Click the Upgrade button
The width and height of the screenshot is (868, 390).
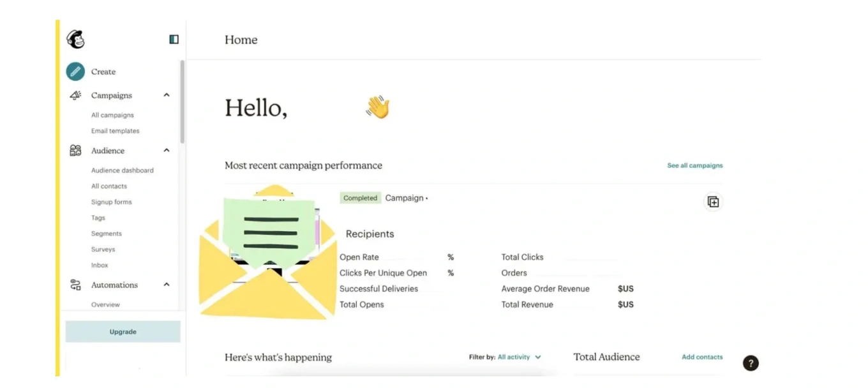tap(123, 332)
